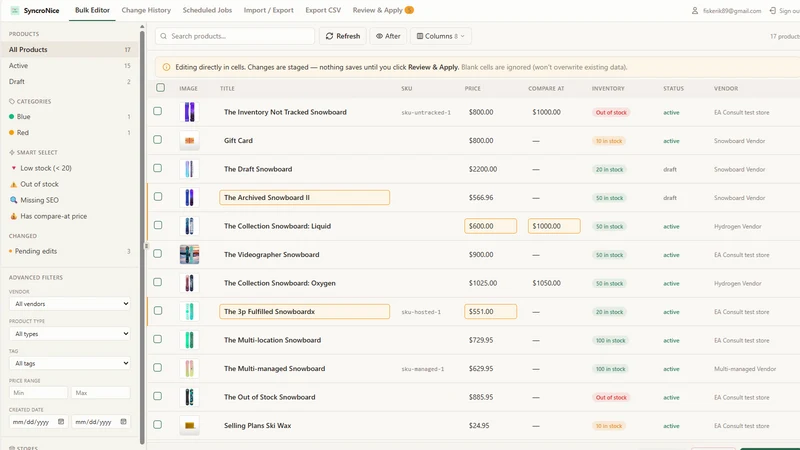Click the $2200.00 price cell
Viewport: 800px width, 450px height.
pyautogui.click(x=483, y=169)
